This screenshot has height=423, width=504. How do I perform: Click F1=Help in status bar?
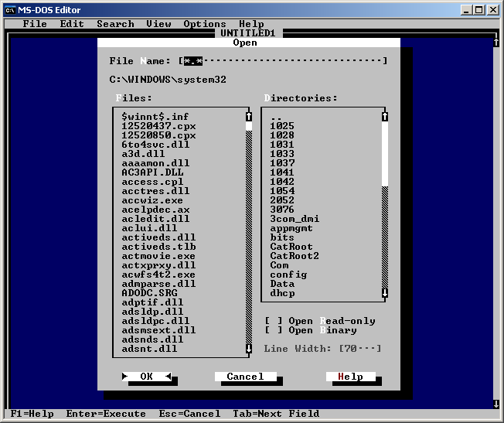(x=32, y=414)
